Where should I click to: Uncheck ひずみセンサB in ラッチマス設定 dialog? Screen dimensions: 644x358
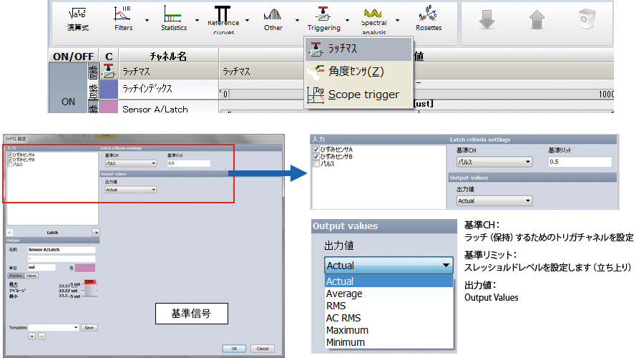pos(10,160)
